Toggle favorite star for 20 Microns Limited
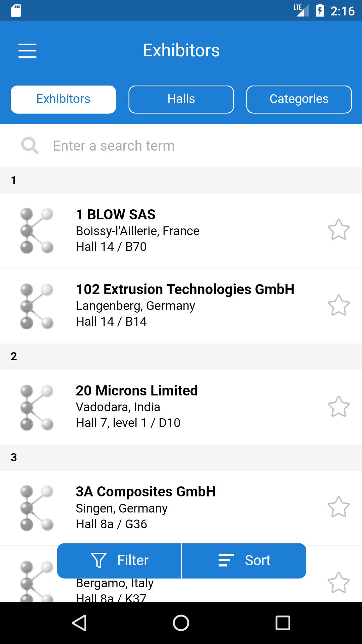 339,407
